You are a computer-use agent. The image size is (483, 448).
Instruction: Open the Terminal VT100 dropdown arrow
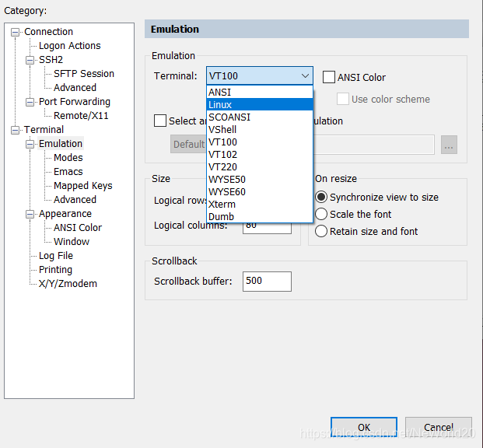point(305,75)
